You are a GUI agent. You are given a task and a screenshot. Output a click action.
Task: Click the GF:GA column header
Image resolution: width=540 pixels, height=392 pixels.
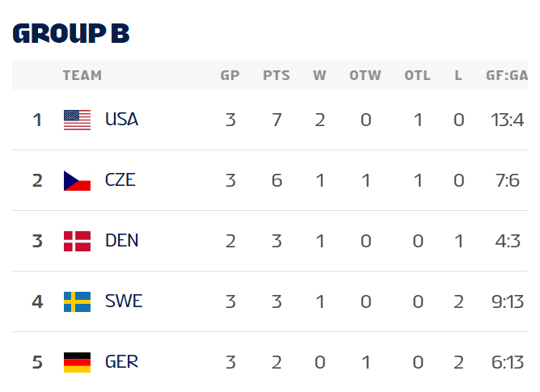point(507,76)
